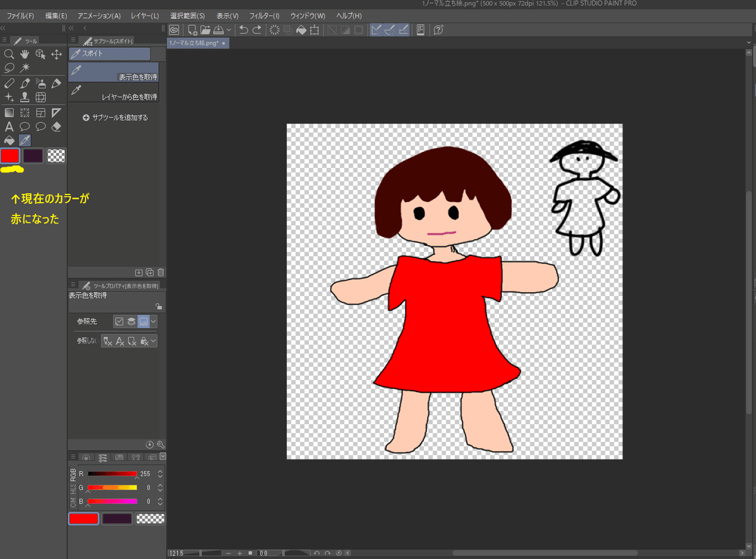Select the Hand move-view tool

tap(25, 55)
